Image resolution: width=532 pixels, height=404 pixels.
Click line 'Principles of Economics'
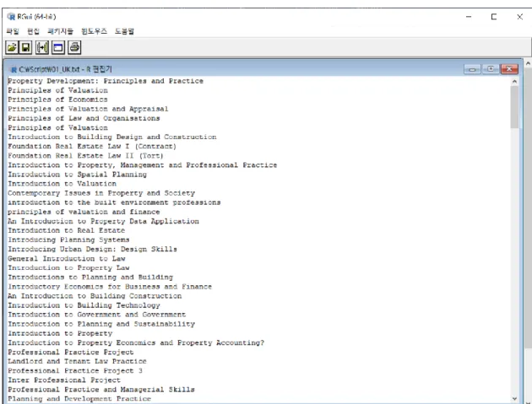[57, 100]
